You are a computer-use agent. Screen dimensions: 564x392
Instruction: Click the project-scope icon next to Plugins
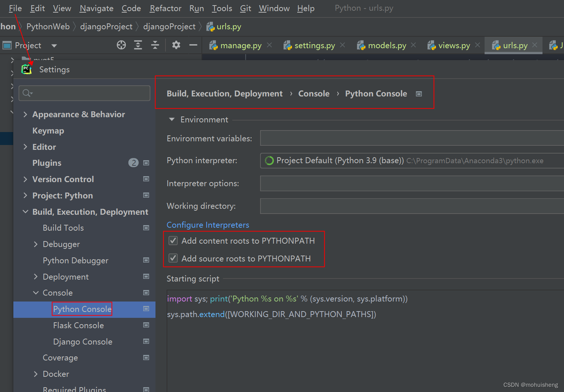(146, 163)
